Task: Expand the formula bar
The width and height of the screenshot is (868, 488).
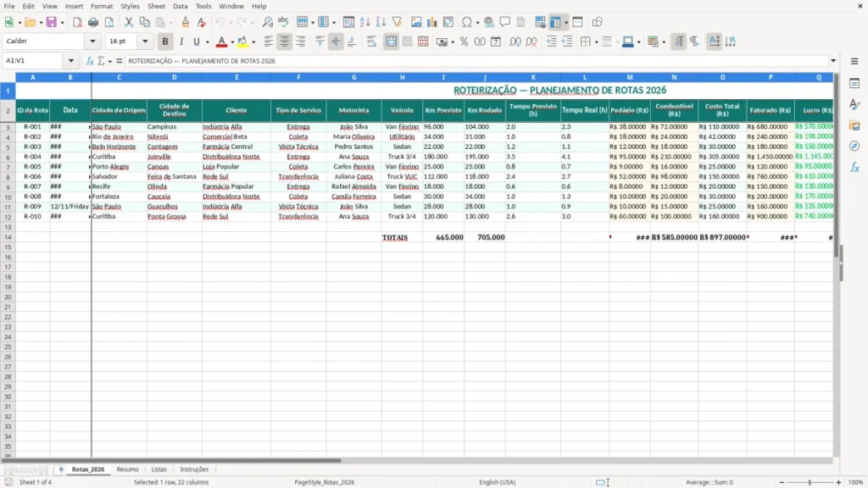Action: pyautogui.click(x=833, y=61)
